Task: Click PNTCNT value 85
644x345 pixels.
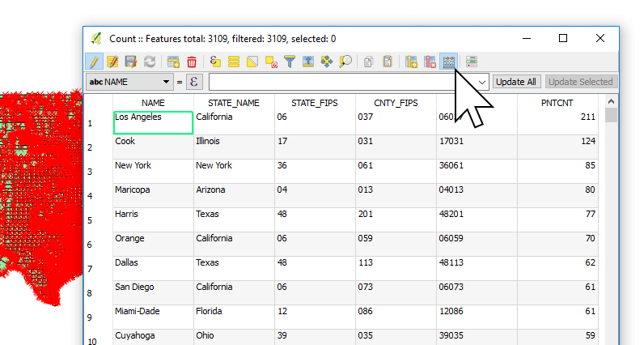Action: point(557,171)
